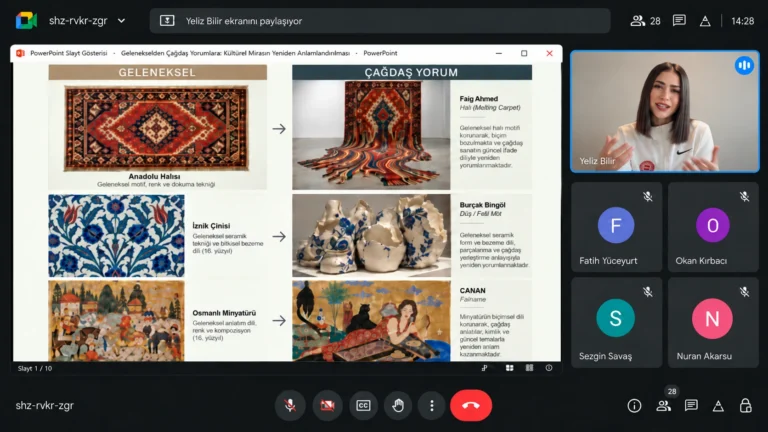Switch to slide sorter view icon

point(509,368)
